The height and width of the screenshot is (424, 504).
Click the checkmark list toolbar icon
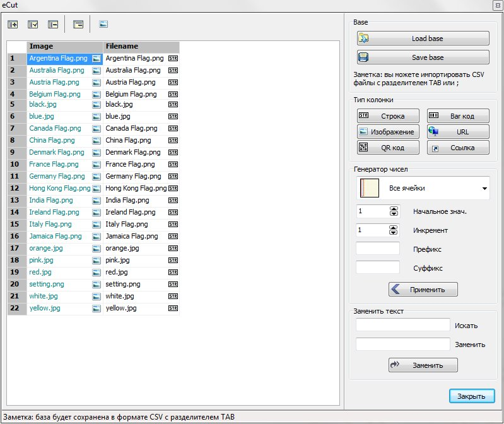point(33,25)
